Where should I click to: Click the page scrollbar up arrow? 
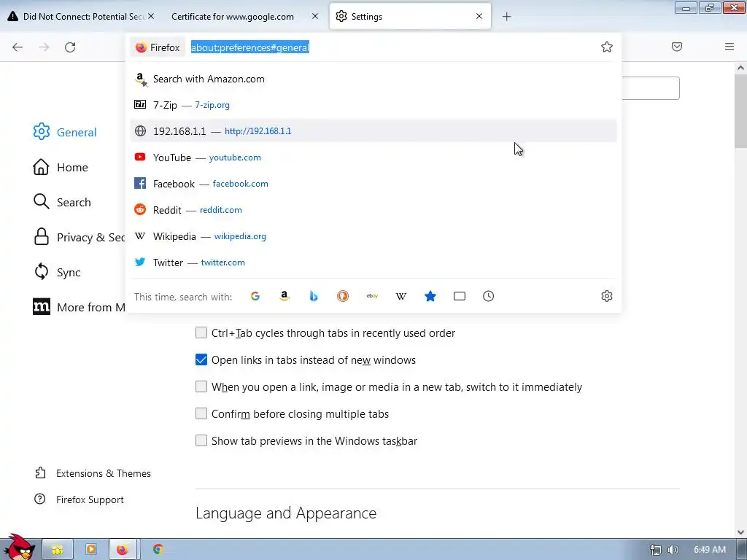[740, 68]
